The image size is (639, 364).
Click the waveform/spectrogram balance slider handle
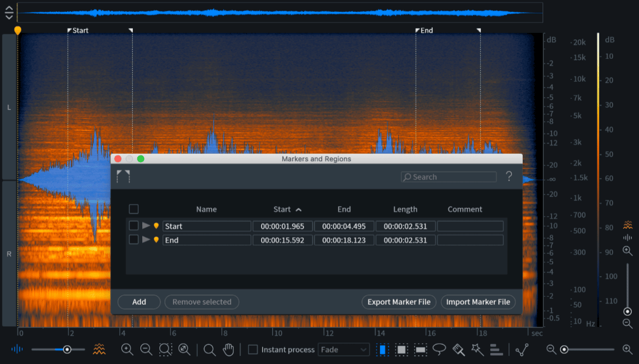[x=67, y=350]
